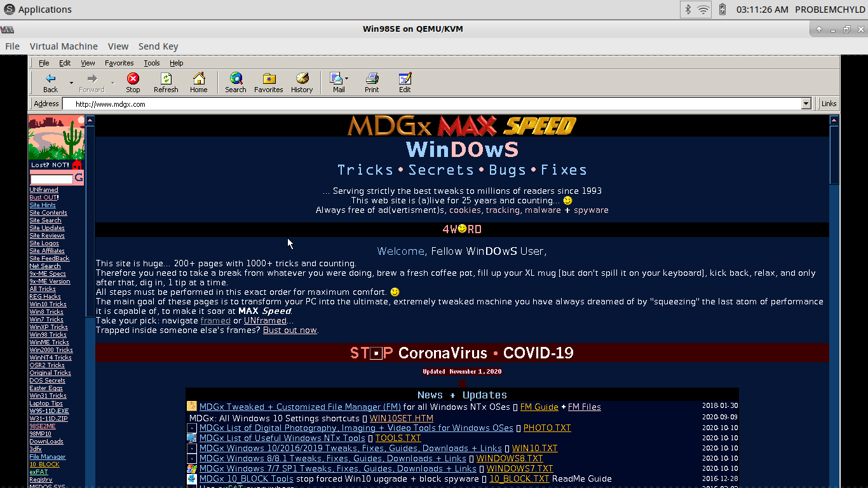The width and height of the screenshot is (868, 488).
Task: Follow the 'Bust out now' link
Action: click(x=290, y=330)
